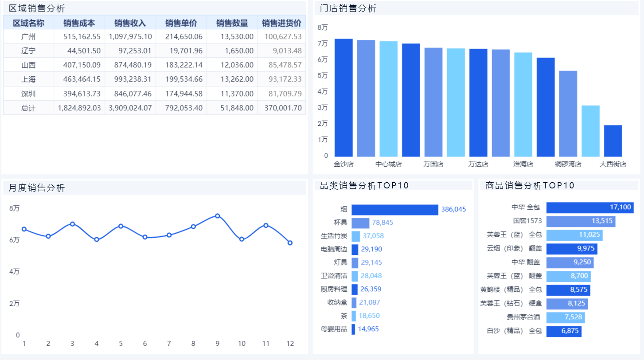Click the 上海 region name cell
The width and height of the screenshot is (644, 360).
pos(28,79)
